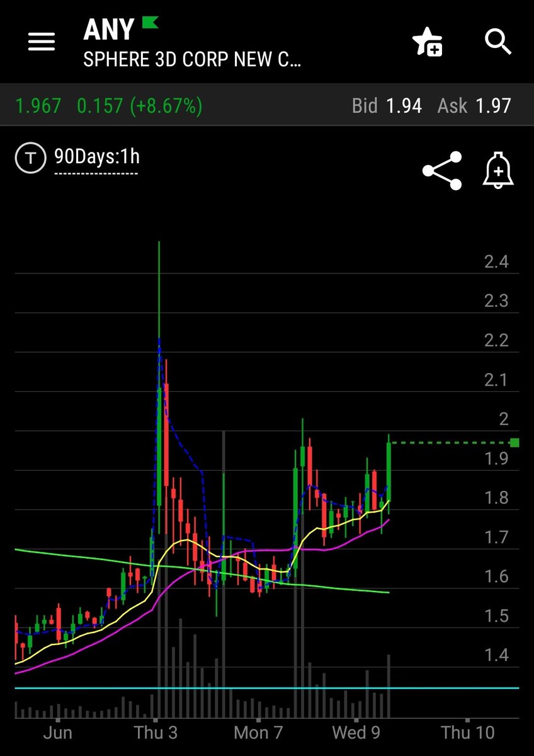Open the hamburger navigation menu
The image size is (534, 756).
[43, 42]
